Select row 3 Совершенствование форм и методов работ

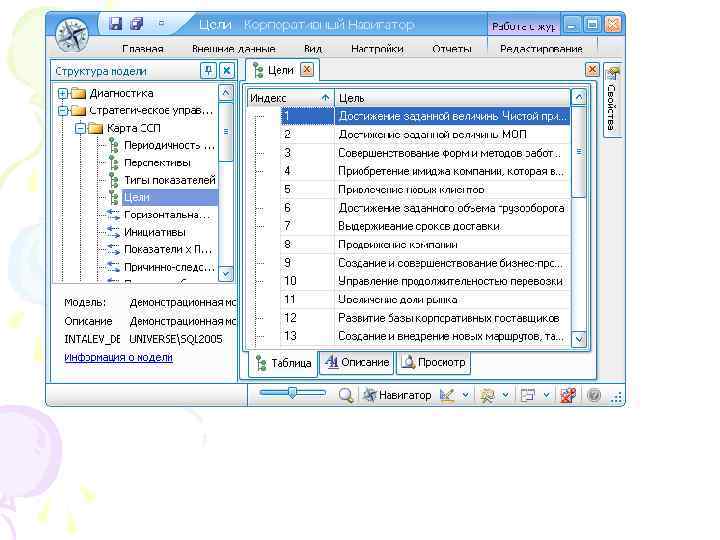point(425,153)
